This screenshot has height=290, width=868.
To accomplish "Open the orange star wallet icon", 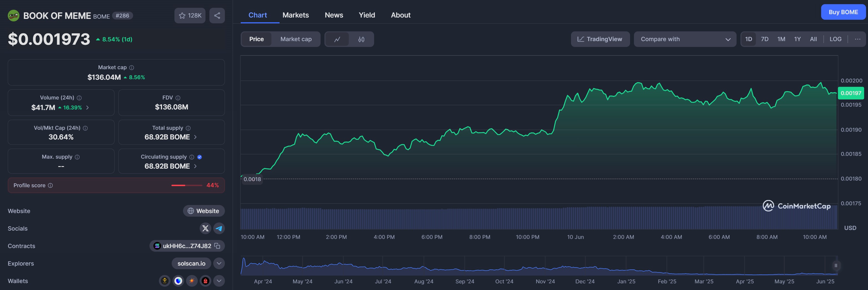I will (192, 281).
